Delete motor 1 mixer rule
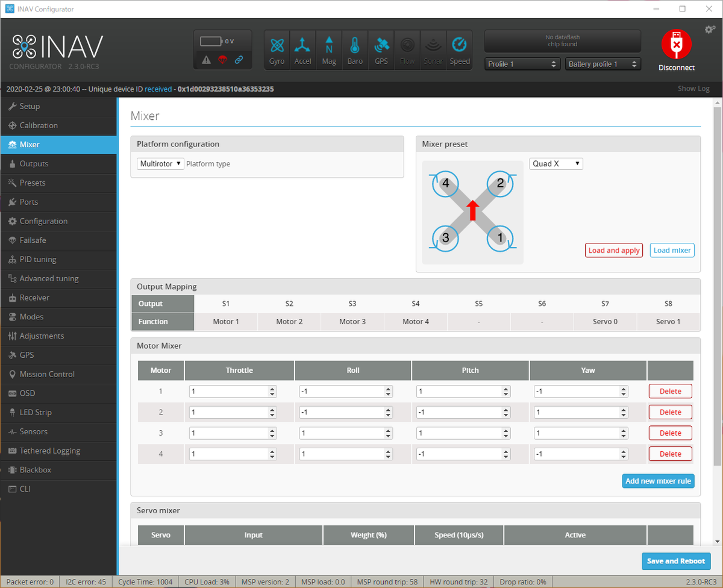The width and height of the screenshot is (723, 588). coord(671,392)
